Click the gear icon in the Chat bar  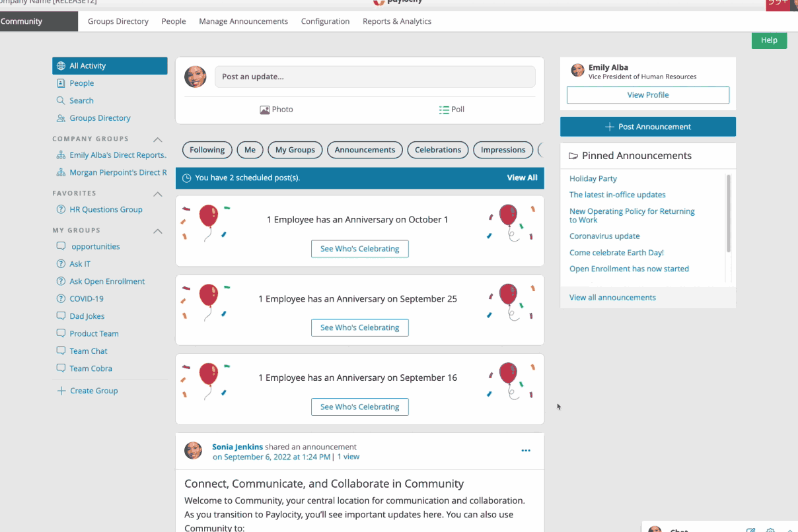(x=770, y=530)
